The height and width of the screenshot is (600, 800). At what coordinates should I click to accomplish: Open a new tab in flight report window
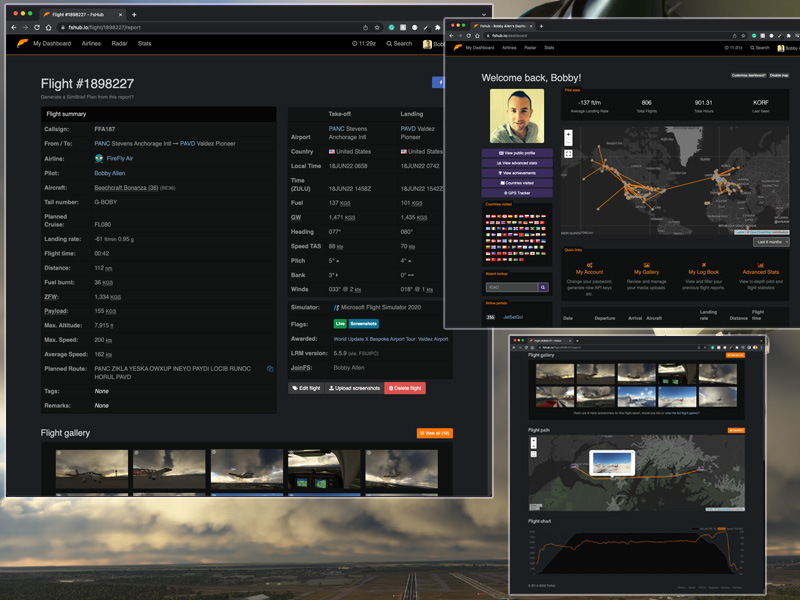pyautogui.click(x=134, y=14)
